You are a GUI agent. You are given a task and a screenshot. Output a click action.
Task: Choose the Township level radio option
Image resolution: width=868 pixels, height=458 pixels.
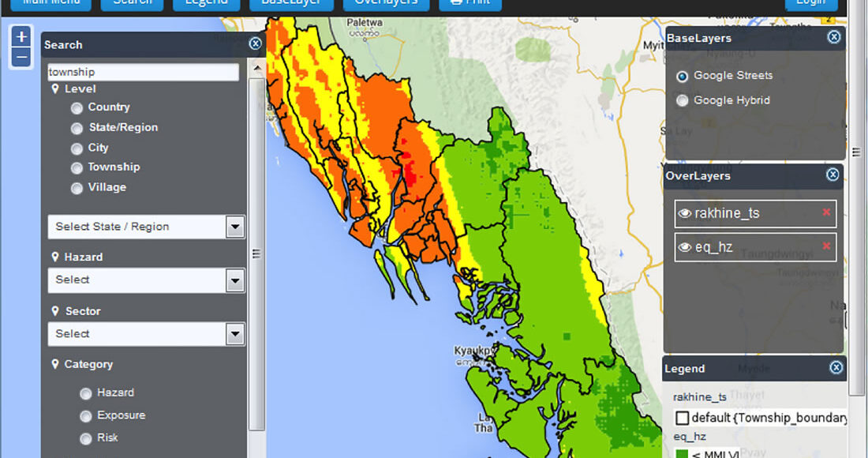click(x=77, y=168)
